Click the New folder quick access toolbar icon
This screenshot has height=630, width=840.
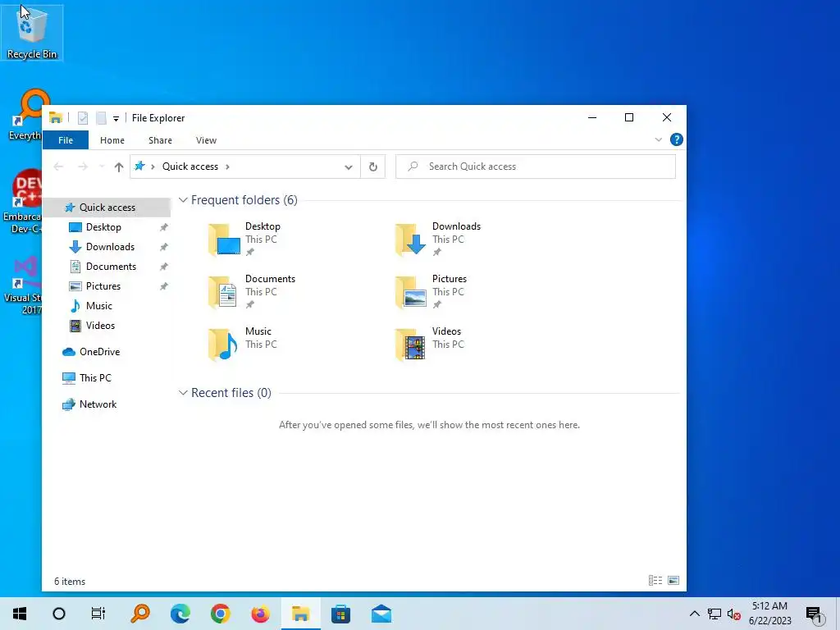point(101,118)
